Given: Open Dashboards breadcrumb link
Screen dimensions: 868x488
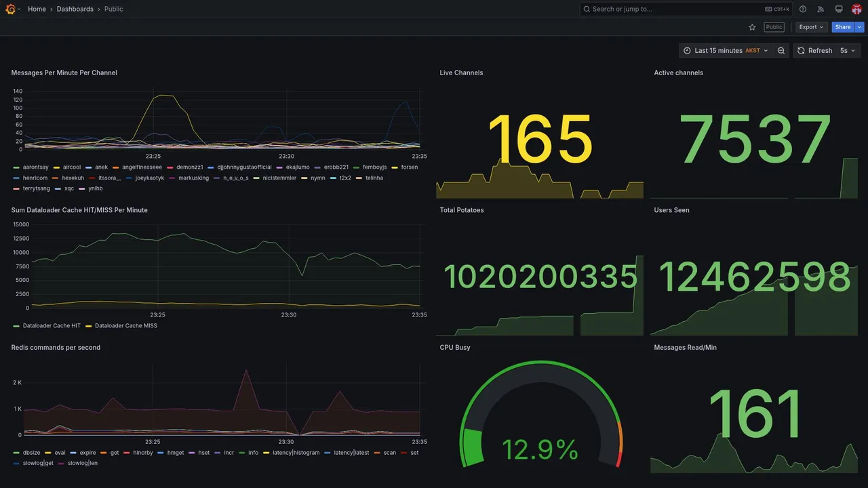Looking at the screenshot, I should point(75,9).
